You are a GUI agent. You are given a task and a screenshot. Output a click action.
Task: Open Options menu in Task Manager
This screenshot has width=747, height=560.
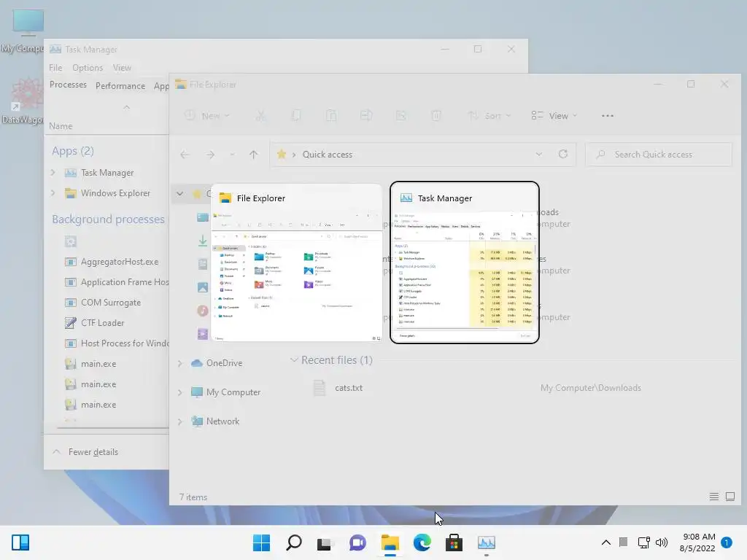88,68
